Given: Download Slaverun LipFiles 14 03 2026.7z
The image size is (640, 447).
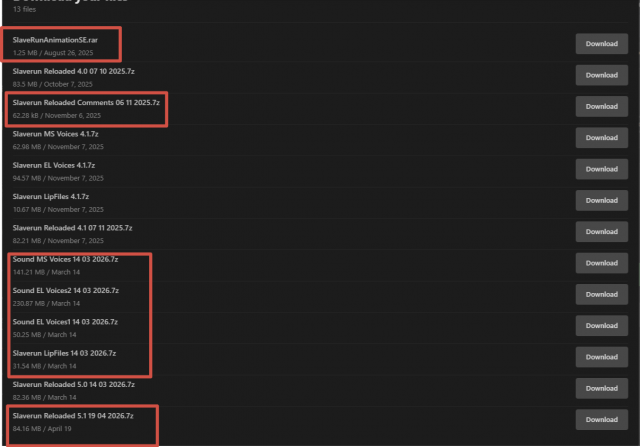Looking at the screenshot, I should [x=602, y=357].
